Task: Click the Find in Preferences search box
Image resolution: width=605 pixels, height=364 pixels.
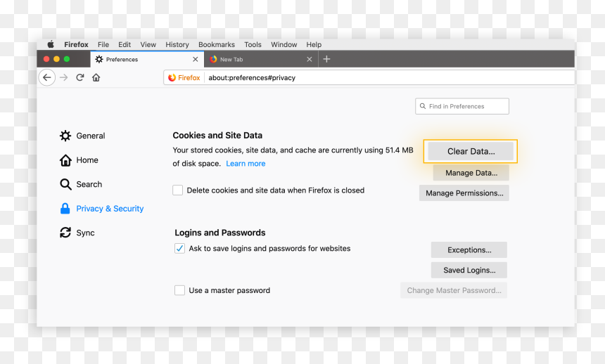Action: [x=462, y=106]
